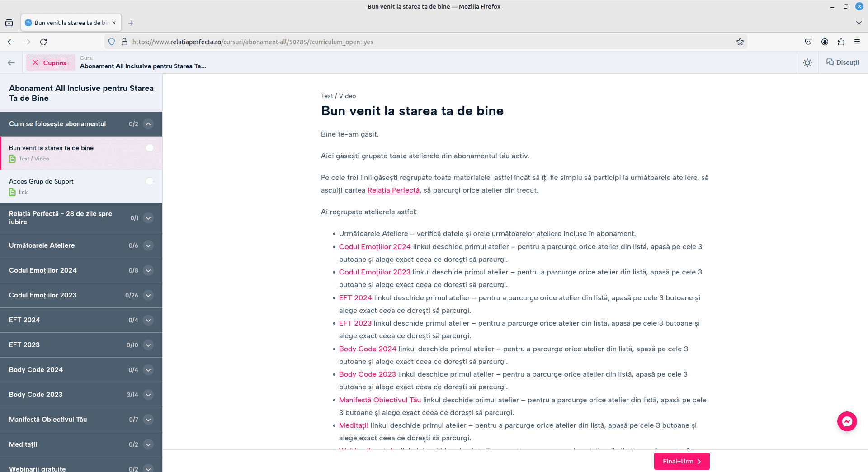Expand the Codul Emoțiilor 2023 section
Image resolution: width=868 pixels, height=472 pixels.
pyautogui.click(x=148, y=295)
